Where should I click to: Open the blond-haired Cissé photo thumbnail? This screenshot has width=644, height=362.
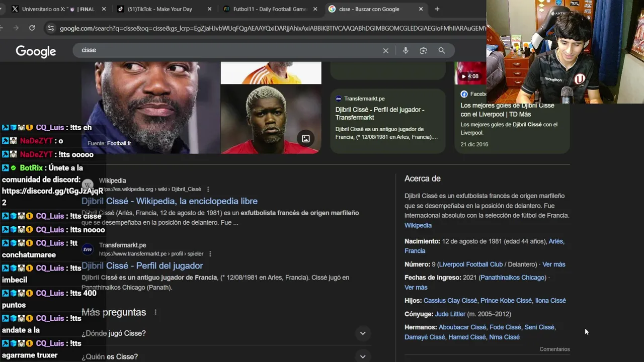(x=271, y=119)
